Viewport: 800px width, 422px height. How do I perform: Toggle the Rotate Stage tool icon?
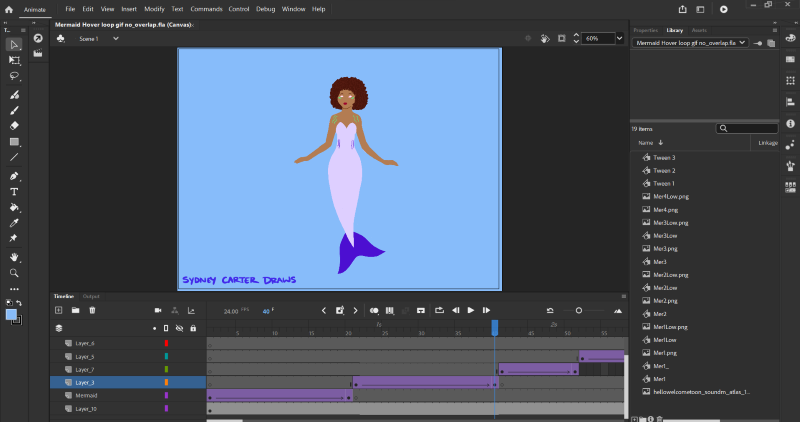tap(545, 38)
